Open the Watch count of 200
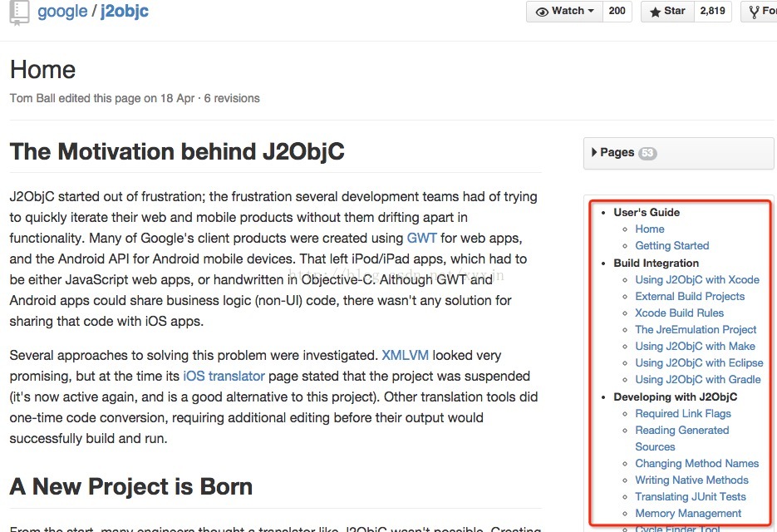The height and width of the screenshot is (532, 777). [617, 11]
